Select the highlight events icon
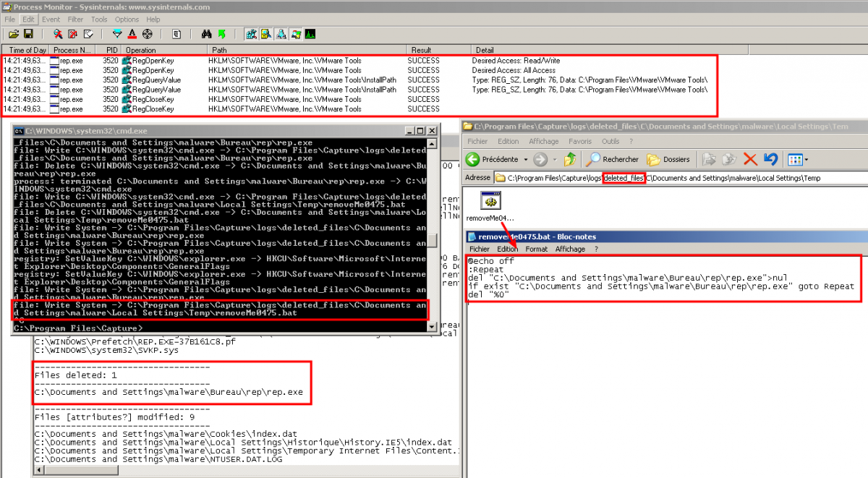Screen dimensions: 868x478 132,34
